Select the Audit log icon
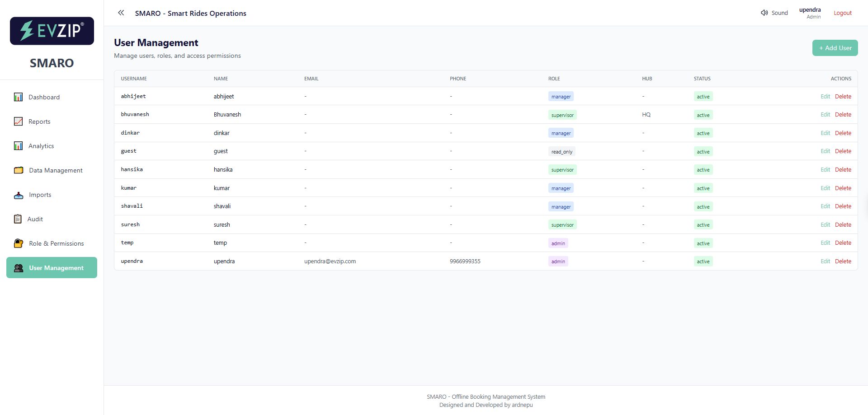868x415 pixels. [18, 219]
